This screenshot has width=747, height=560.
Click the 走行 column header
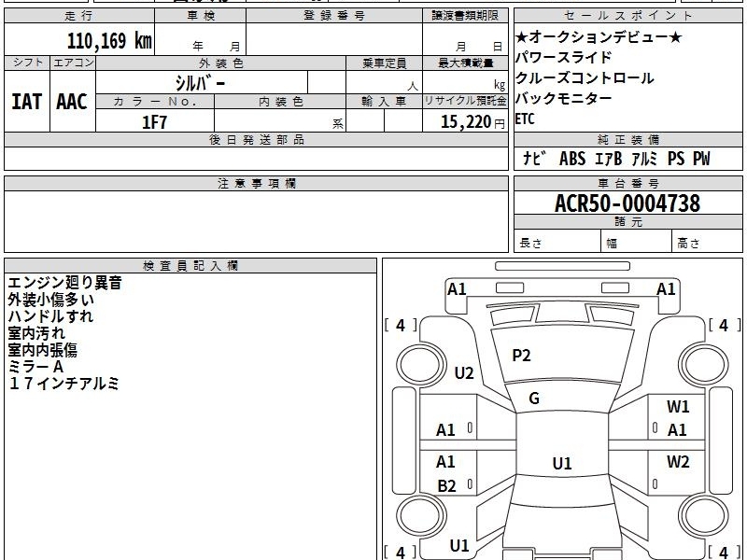point(79,16)
